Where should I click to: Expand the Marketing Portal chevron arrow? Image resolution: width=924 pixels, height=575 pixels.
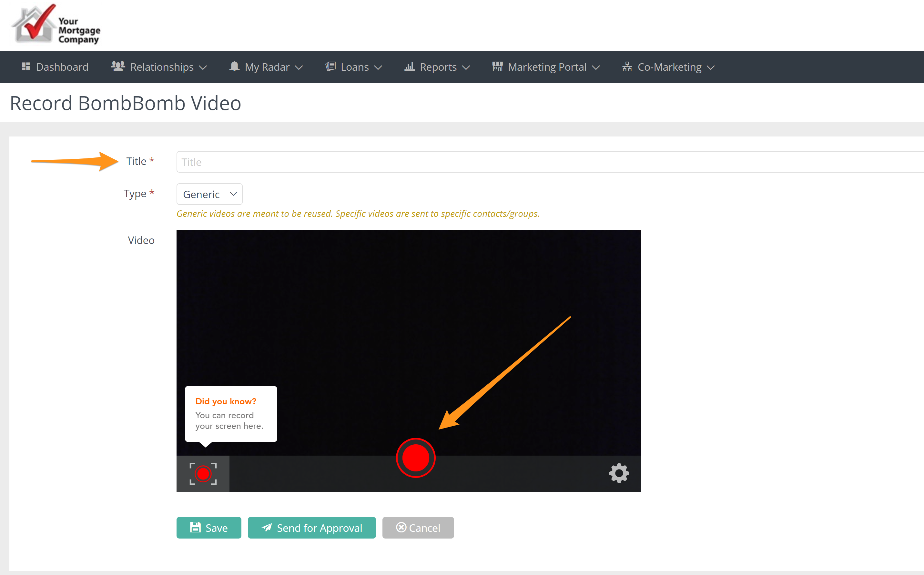coord(596,68)
